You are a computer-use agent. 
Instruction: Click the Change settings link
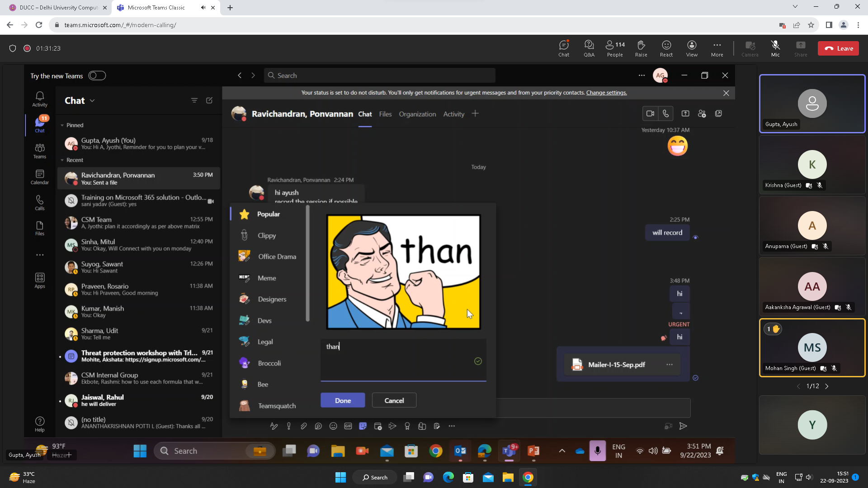[x=606, y=93]
